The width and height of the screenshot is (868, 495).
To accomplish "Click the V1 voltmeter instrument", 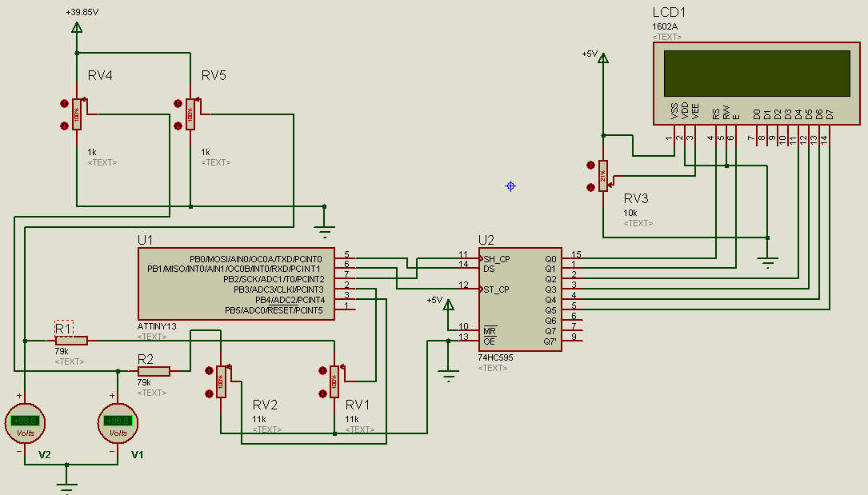I will (118, 422).
